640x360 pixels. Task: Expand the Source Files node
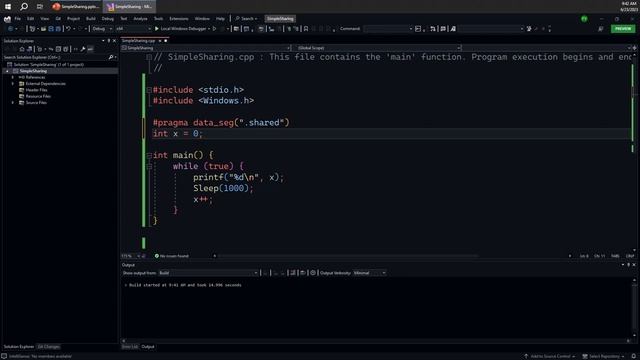(13, 102)
